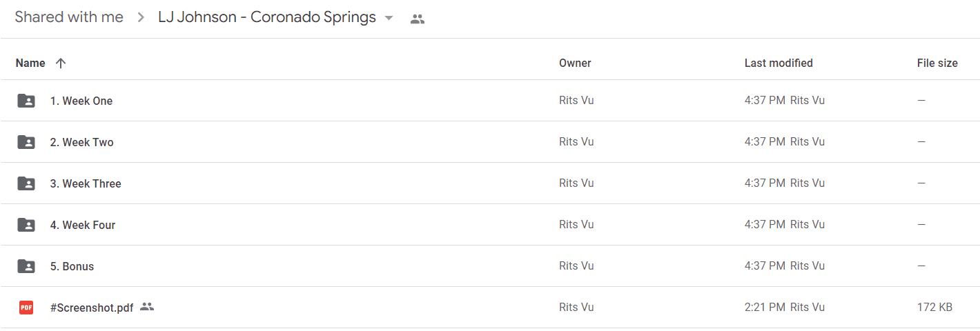Click the shared folder icon for Week One
This screenshot has height=331, width=980.
(26, 101)
